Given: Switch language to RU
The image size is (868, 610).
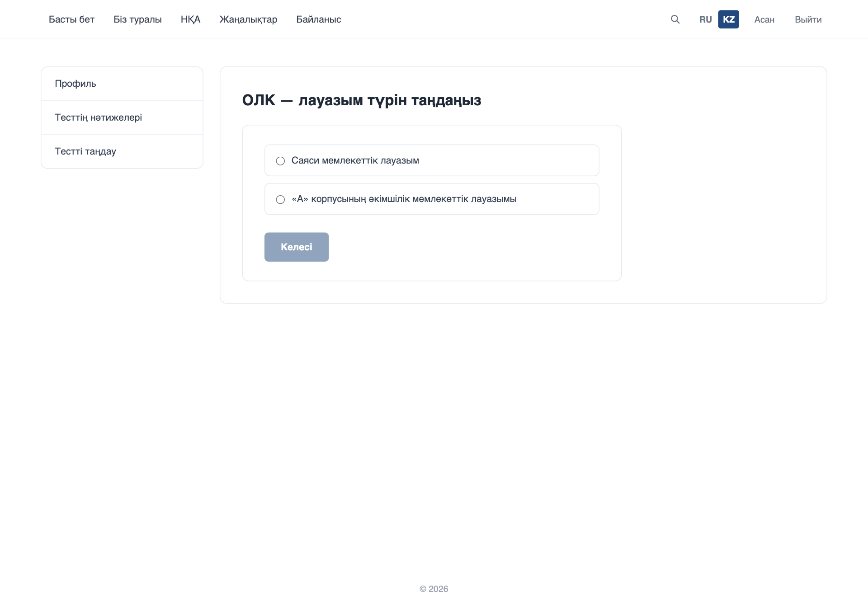Looking at the screenshot, I should pos(705,19).
